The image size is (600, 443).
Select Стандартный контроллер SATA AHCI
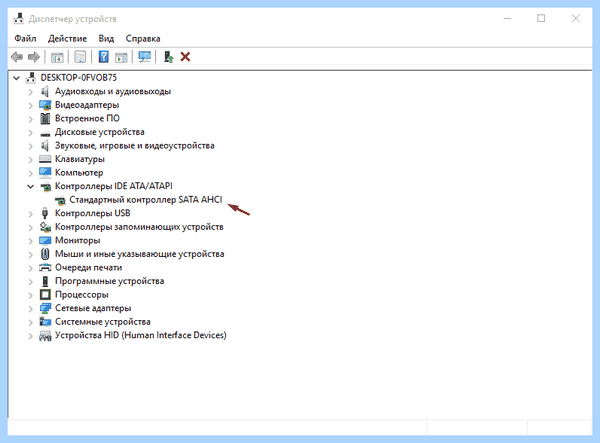[145, 200]
